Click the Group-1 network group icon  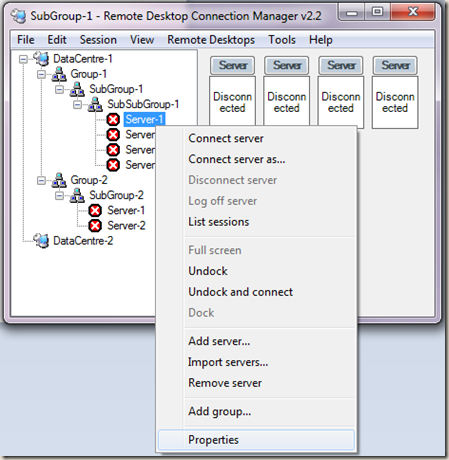click(59, 74)
